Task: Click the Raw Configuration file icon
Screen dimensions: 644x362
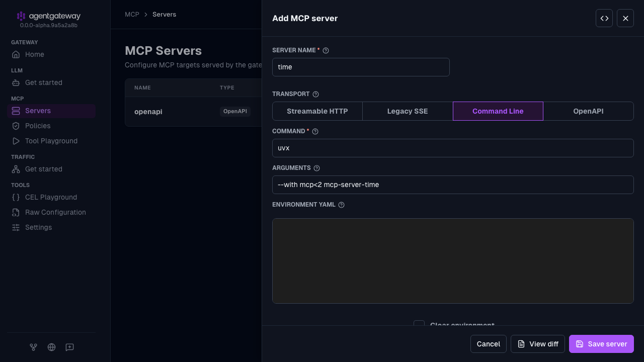Action: pos(16,212)
